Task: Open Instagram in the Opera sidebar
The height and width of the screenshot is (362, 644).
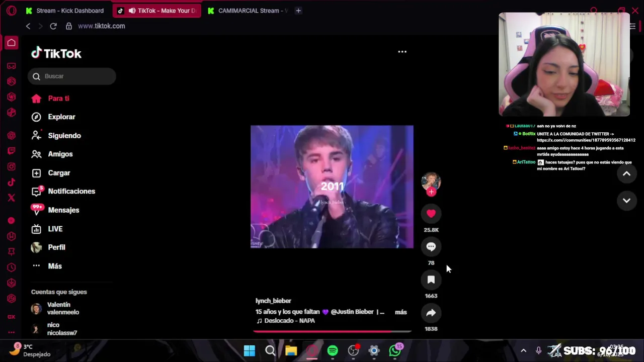Action: point(11,166)
